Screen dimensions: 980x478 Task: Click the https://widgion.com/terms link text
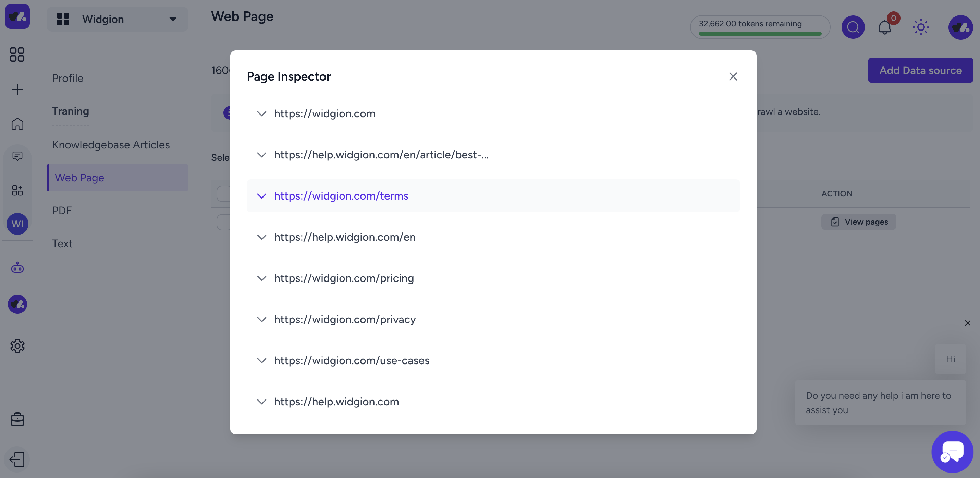pyautogui.click(x=341, y=195)
